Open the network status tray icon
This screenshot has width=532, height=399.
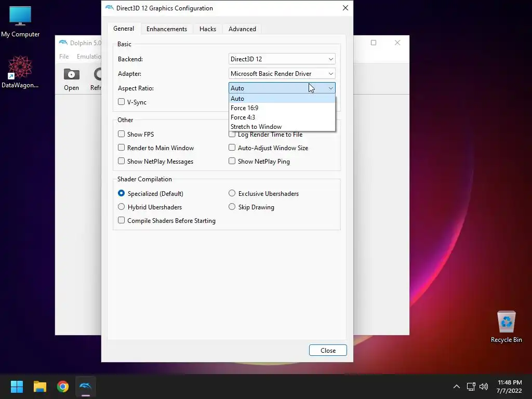coord(471,387)
